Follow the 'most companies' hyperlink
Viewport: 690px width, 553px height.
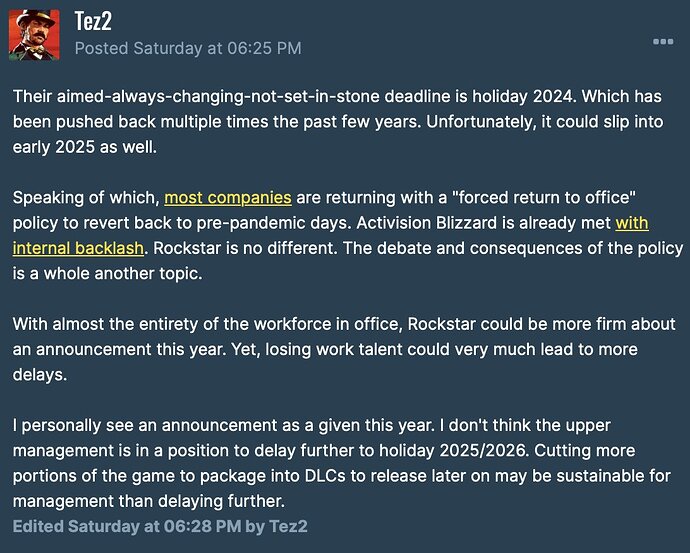pyautogui.click(x=228, y=197)
